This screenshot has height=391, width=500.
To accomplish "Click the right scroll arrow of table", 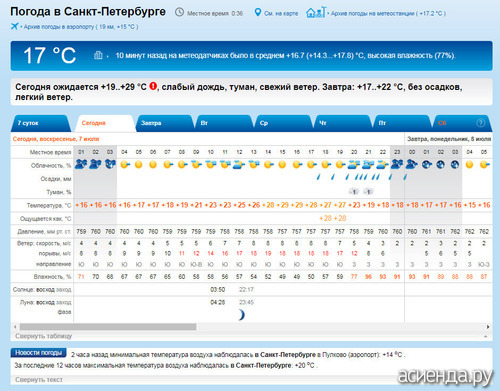I will (488, 327).
